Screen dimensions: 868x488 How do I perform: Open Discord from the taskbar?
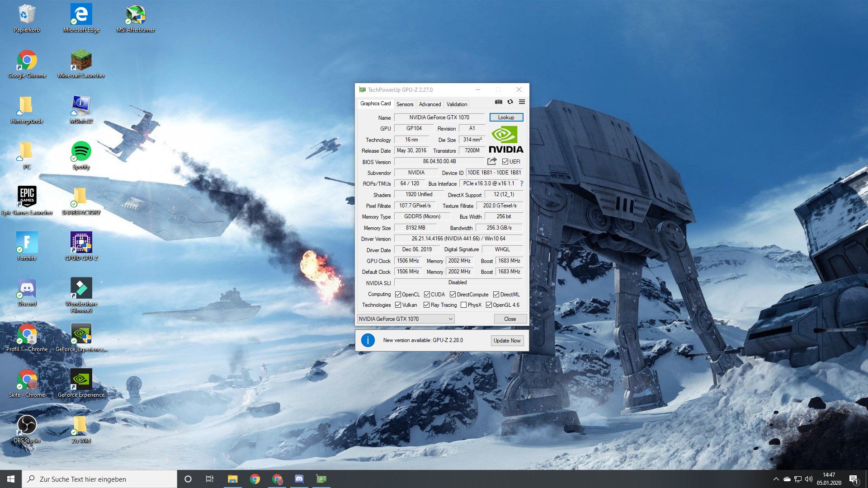pos(299,479)
